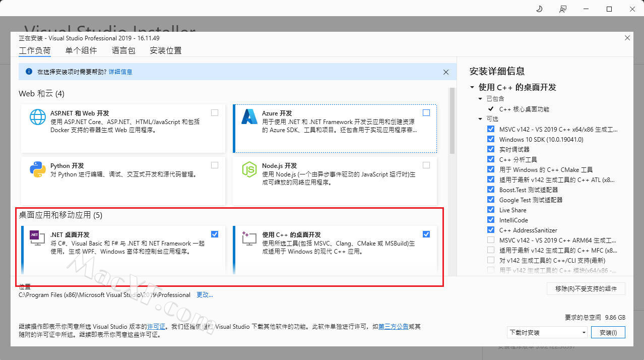
Task: Click the Node.js logo icon
Action: (x=249, y=169)
